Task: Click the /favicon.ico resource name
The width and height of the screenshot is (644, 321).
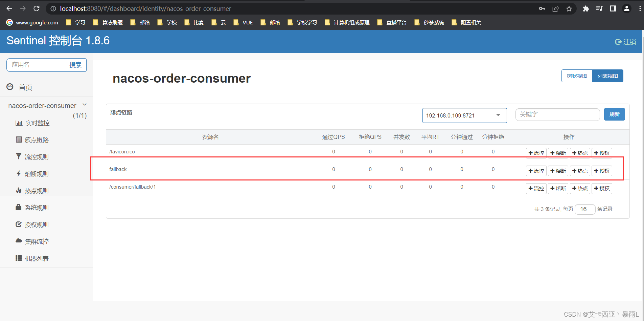Action: click(122, 152)
